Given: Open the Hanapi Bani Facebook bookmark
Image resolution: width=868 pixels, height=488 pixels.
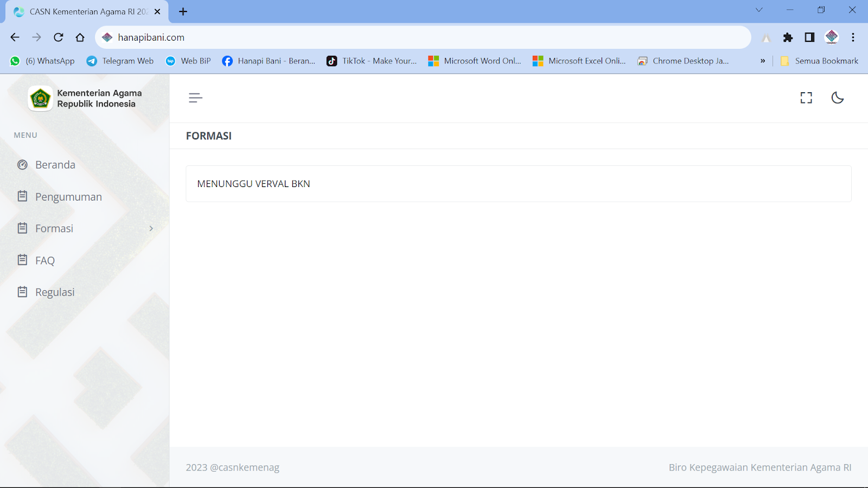Looking at the screenshot, I should 269,61.
